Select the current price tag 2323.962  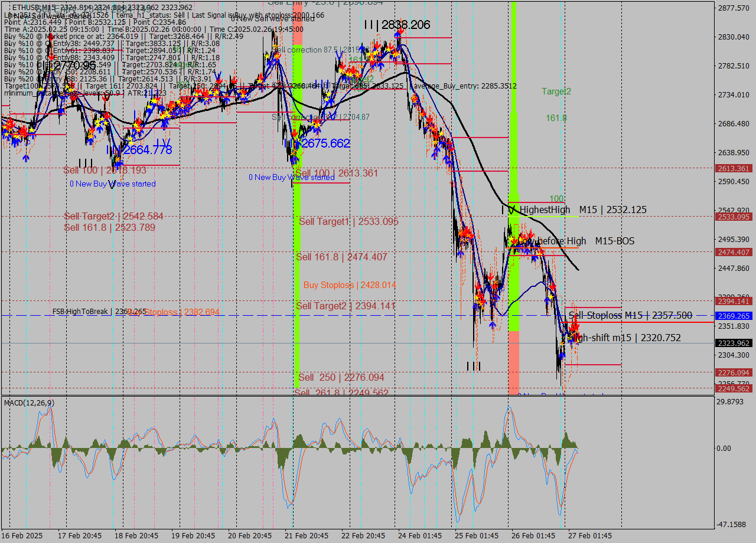click(733, 343)
